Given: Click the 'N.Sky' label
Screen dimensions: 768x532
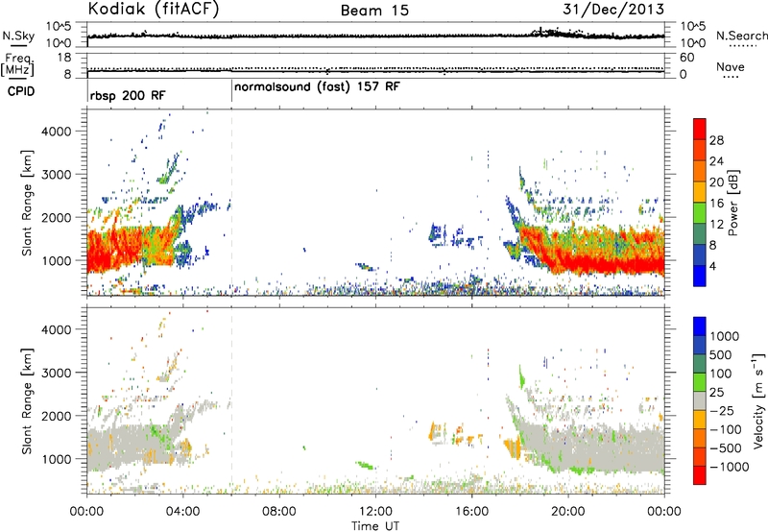Looking at the screenshot, I should pyautogui.click(x=18, y=36).
